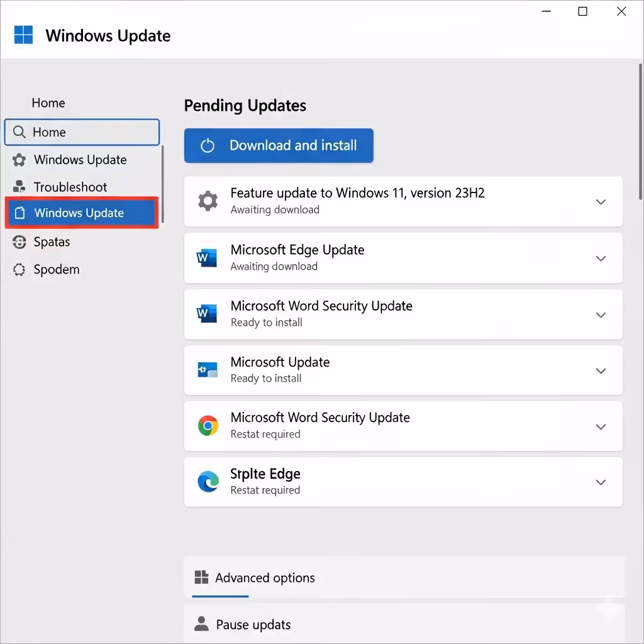Click the Strplte Edge title text
This screenshot has height=644, width=644.
pyautogui.click(x=265, y=474)
